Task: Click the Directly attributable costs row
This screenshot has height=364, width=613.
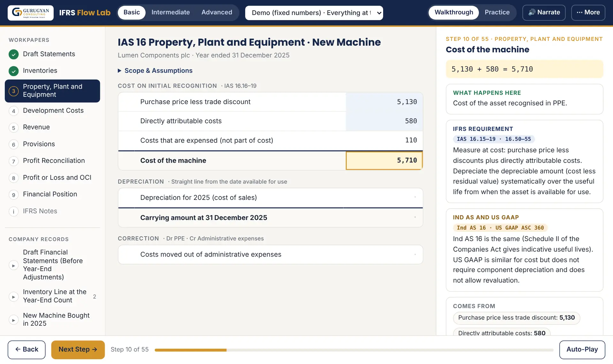Action: tap(270, 121)
